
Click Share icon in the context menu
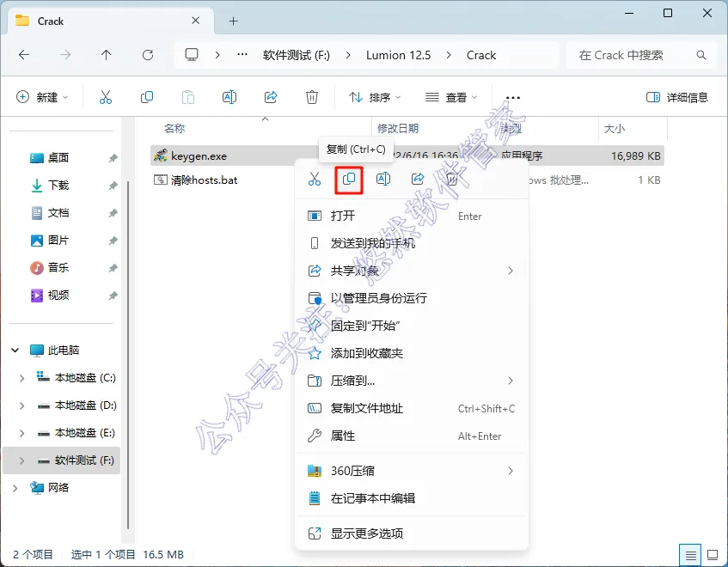coord(418,179)
